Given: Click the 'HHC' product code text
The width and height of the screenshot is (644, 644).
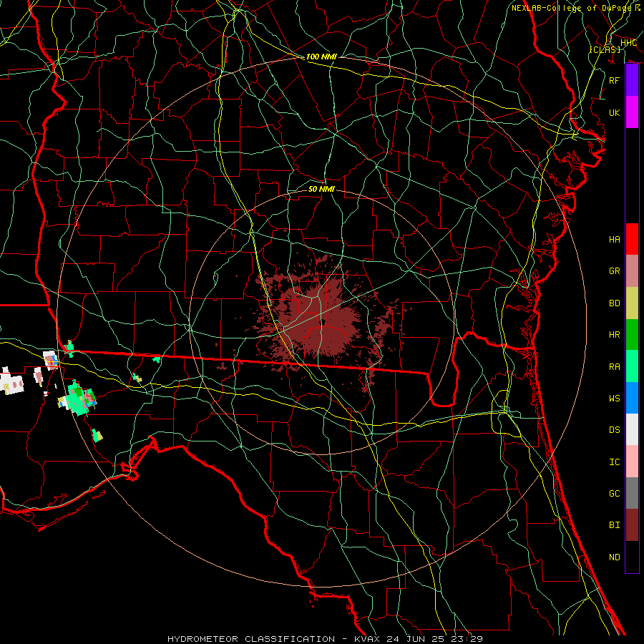Looking at the screenshot, I should (x=628, y=42).
